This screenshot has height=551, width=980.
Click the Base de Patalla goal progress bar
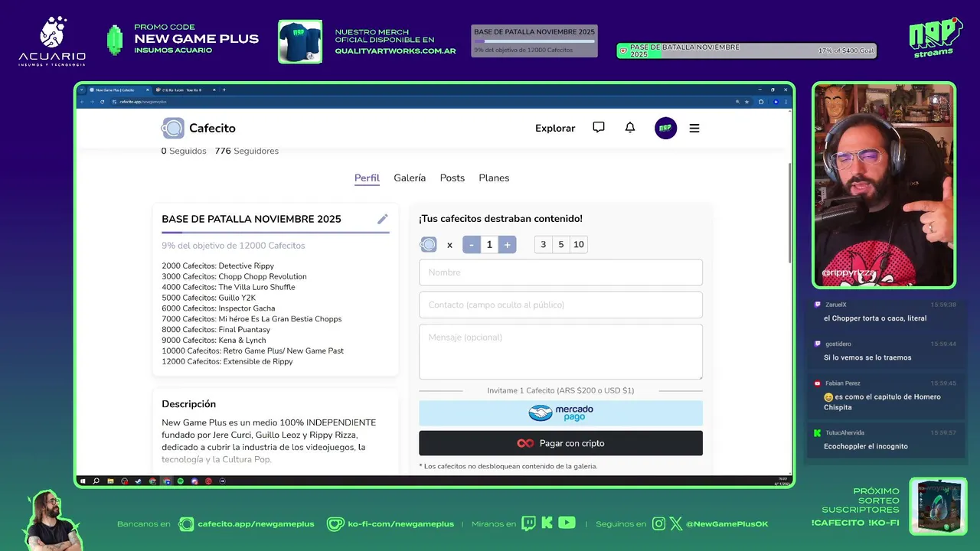tap(275, 232)
